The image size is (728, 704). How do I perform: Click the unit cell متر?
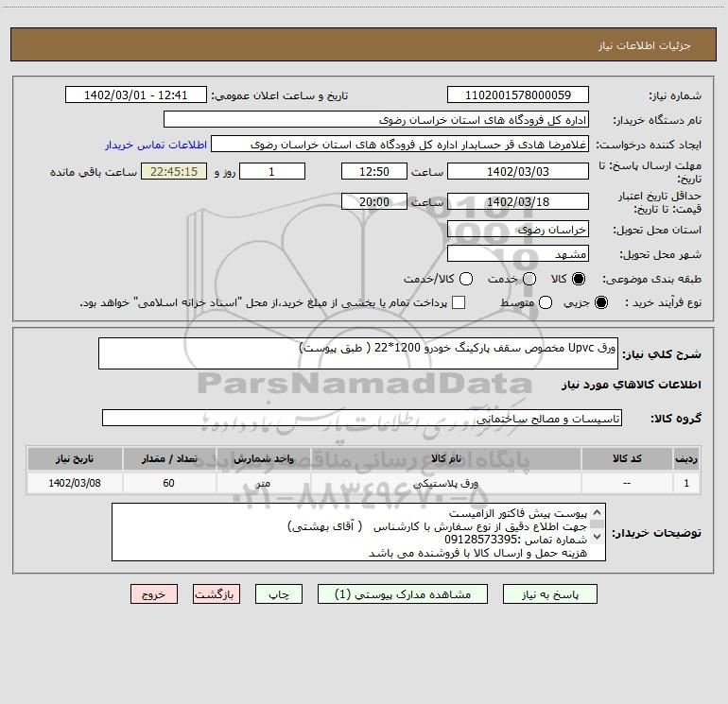point(263,483)
